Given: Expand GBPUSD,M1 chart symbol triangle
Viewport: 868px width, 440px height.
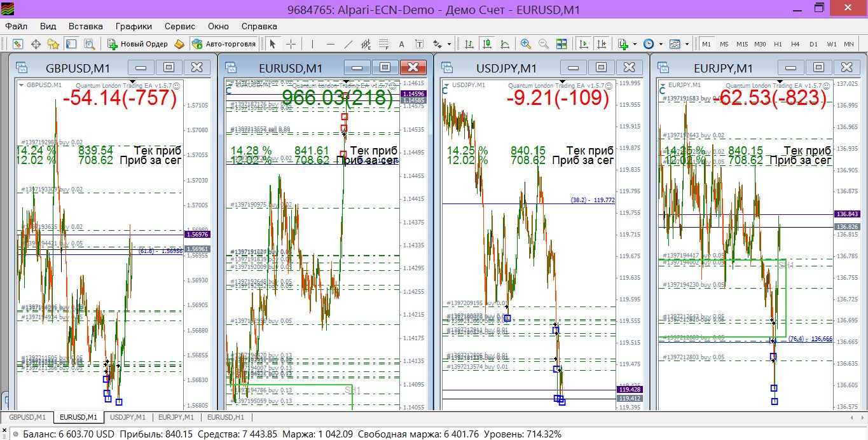Looking at the screenshot, I should coord(22,85).
